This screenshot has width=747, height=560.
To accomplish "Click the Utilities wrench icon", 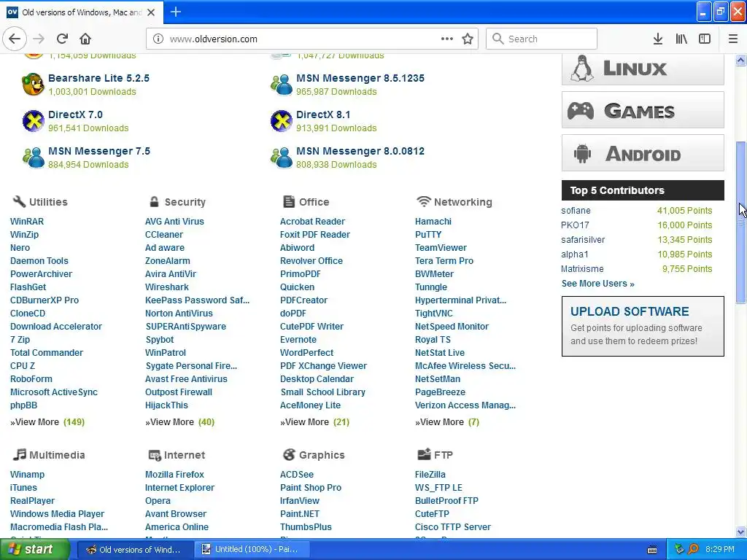I will [x=18, y=201].
